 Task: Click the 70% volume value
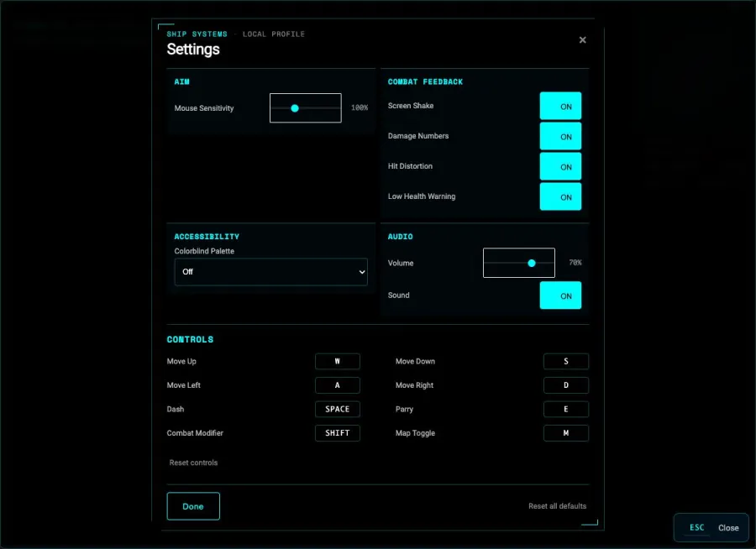[x=575, y=263]
